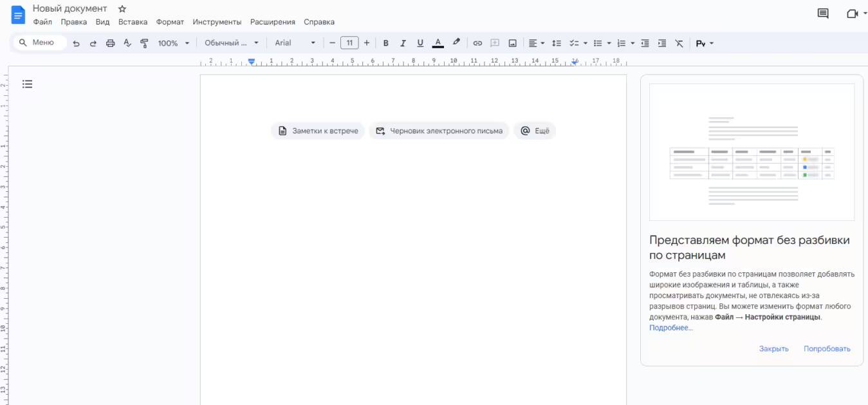Insert a numbered list
The height and width of the screenshot is (405, 868).
point(621,43)
